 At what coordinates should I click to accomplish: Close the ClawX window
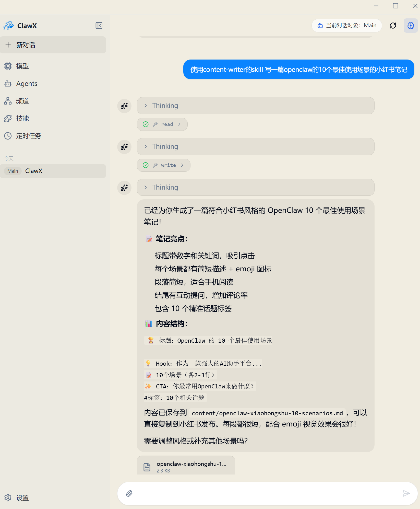tap(415, 6)
